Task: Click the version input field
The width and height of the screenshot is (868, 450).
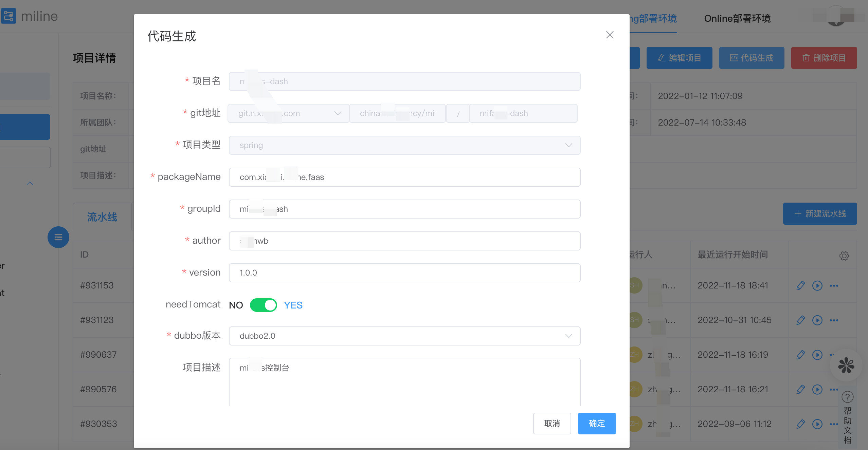Action: pos(404,273)
